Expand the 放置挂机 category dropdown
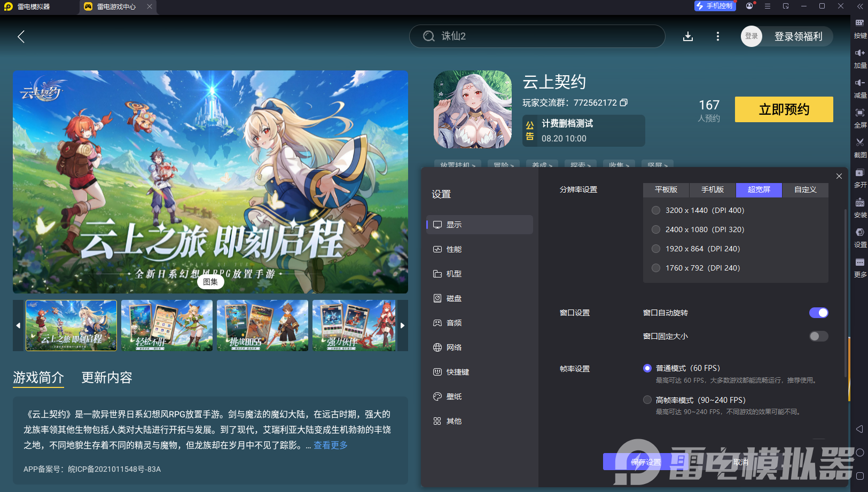 (x=458, y=166)
